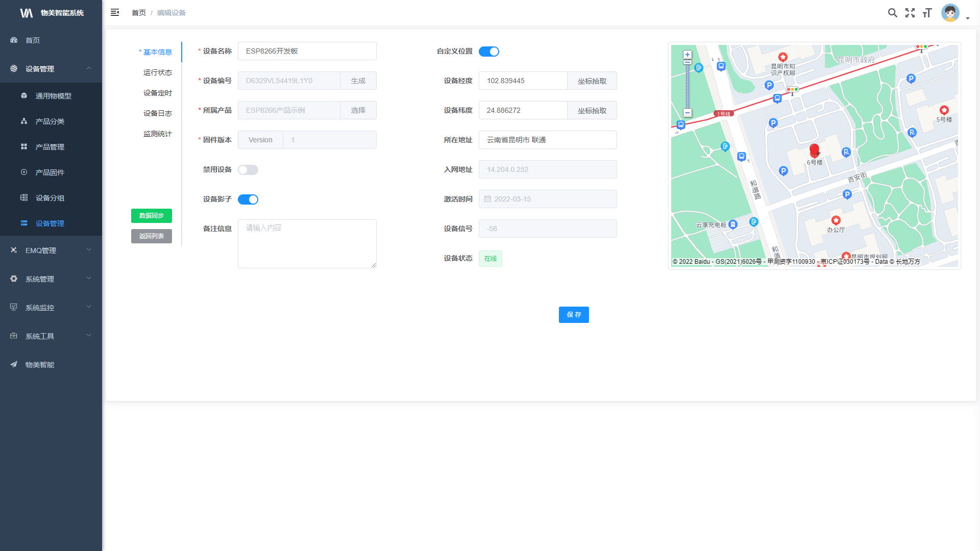
Task: Open 产品固件 in the sidebar
Action: 50,172
